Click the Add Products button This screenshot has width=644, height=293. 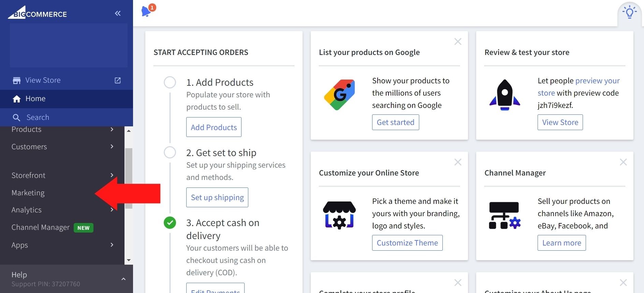[x=214, y=127]
